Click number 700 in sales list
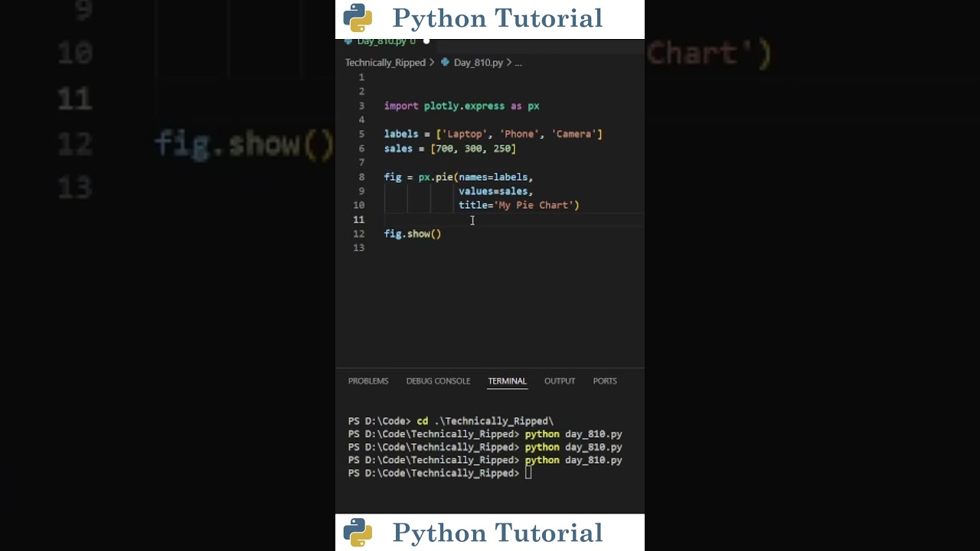 pos(445,149)
